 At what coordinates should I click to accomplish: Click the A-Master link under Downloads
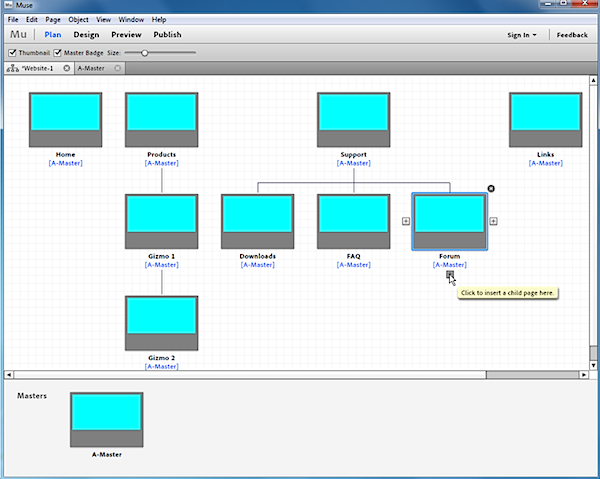click(x=257, y=265)
